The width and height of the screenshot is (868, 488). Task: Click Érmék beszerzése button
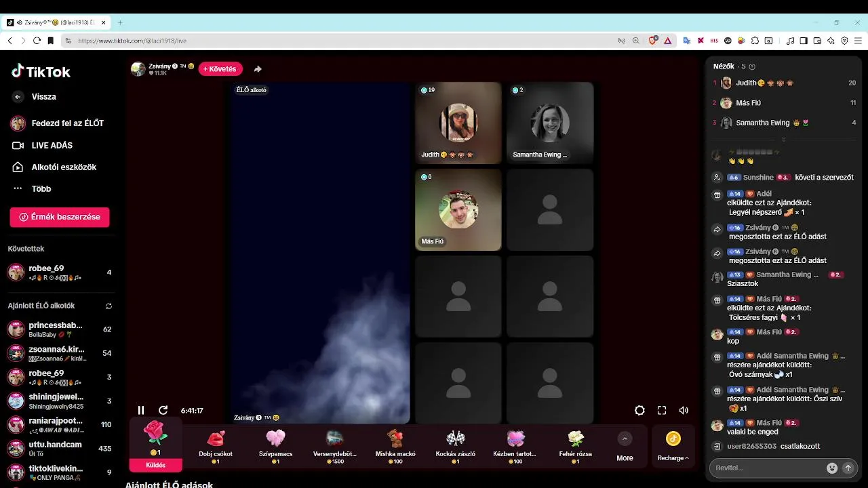point(60,217)
